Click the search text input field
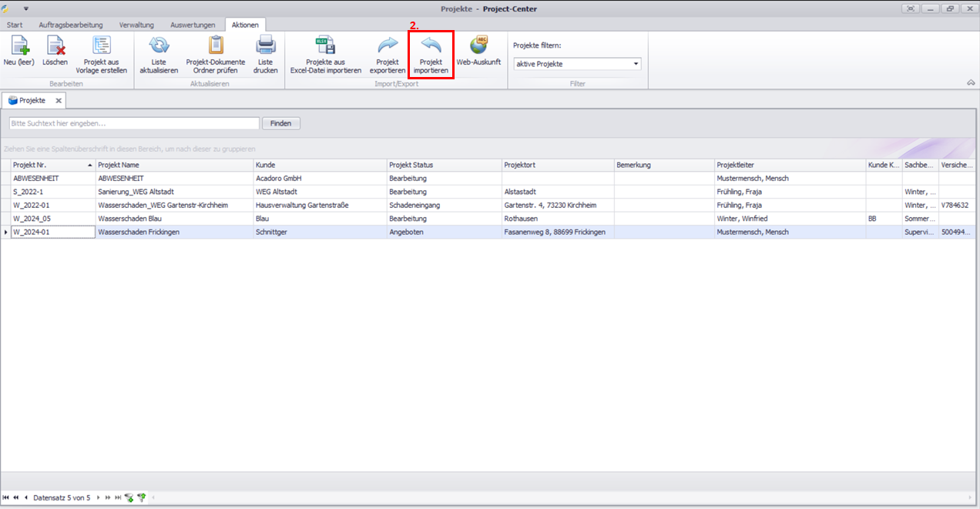The image size is (980, 509). coord(134,123)
